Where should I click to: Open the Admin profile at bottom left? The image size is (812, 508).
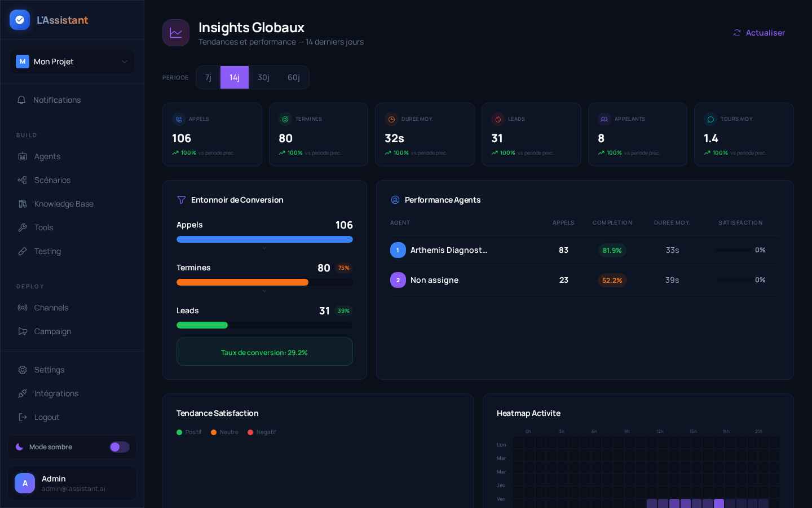tap(72, 483)
